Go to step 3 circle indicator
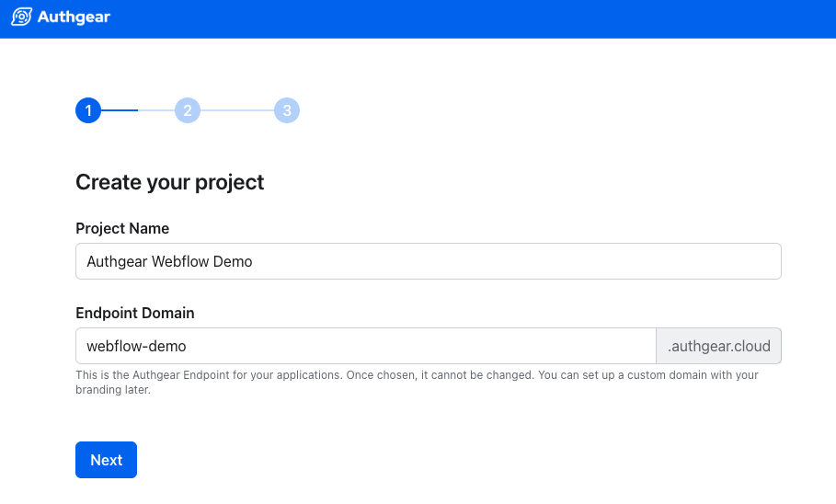Image resolution: width=836 pixels, height=504 pixels. point(287,110)
